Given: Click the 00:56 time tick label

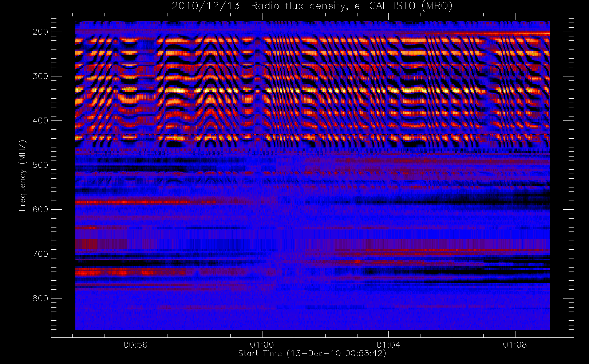Looking at the screenshot, I should coord(136,345).
